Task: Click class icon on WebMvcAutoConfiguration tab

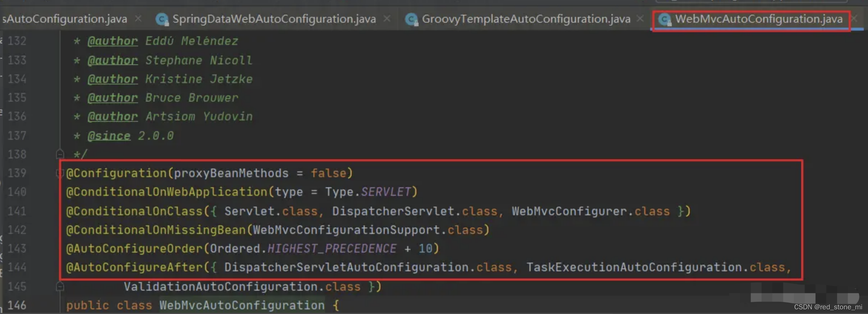Action: [x=664, y=19]
